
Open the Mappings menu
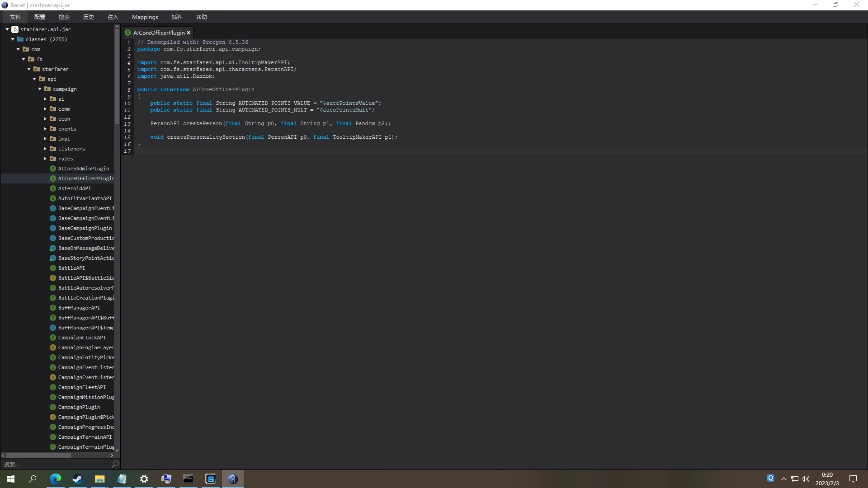[145, 17]
